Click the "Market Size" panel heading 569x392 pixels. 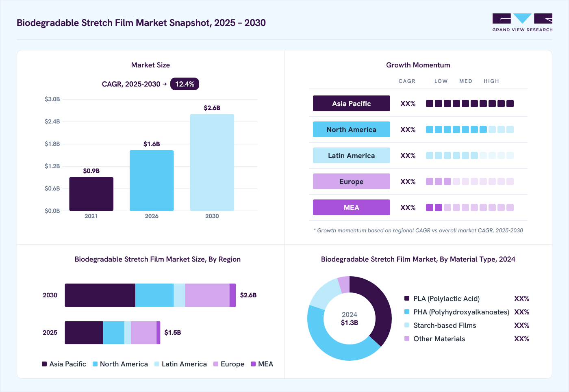(x=150, y=65)
